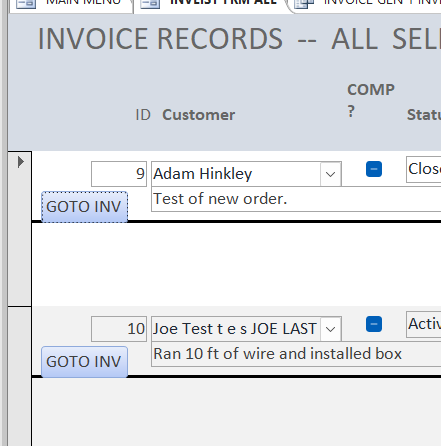The image size is (441, 446).
Task: Select record 10 using its row selector
Action: [20, 376]
